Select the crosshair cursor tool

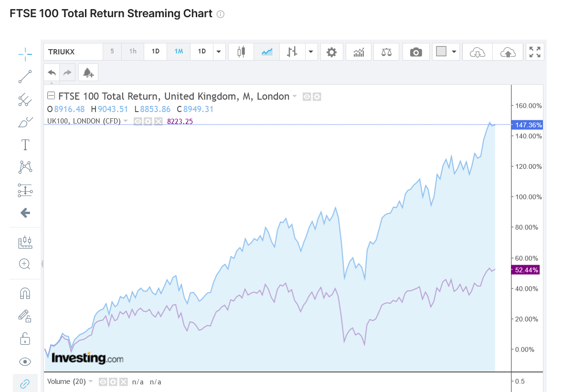point(25,54)
